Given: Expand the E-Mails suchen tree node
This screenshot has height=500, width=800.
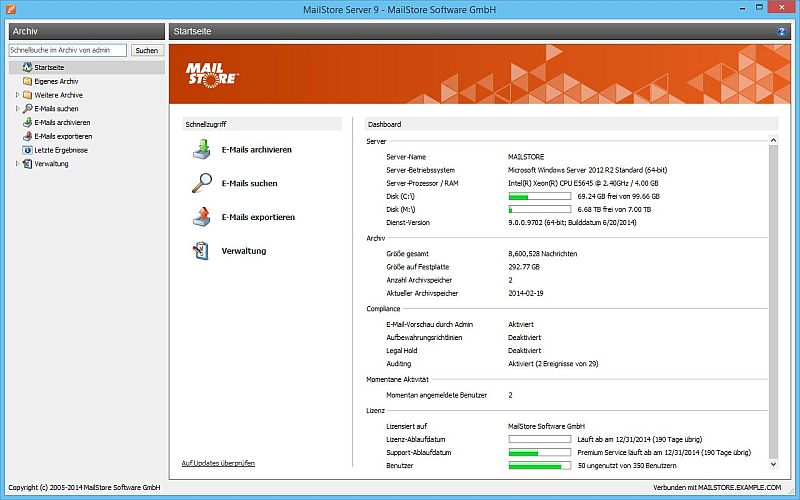Looking at the screenshot, I should click(x=17, y=109).
